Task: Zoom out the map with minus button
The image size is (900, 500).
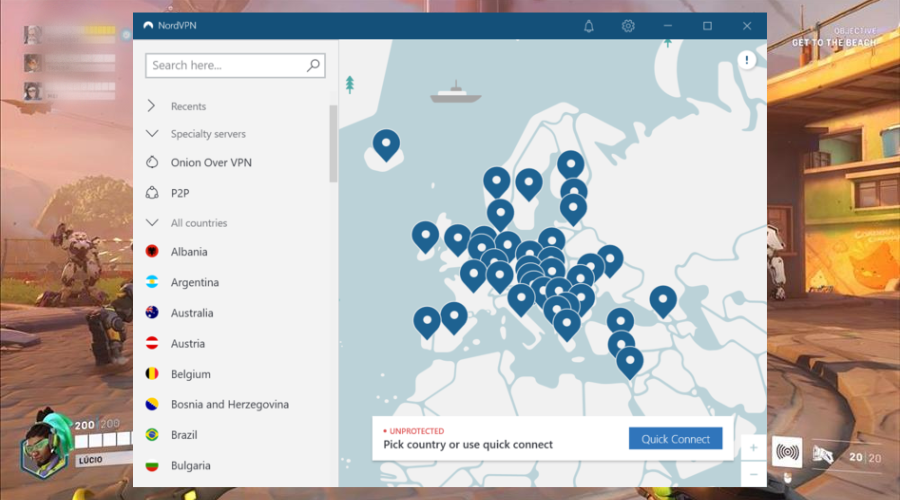Action: pos(753,472)
